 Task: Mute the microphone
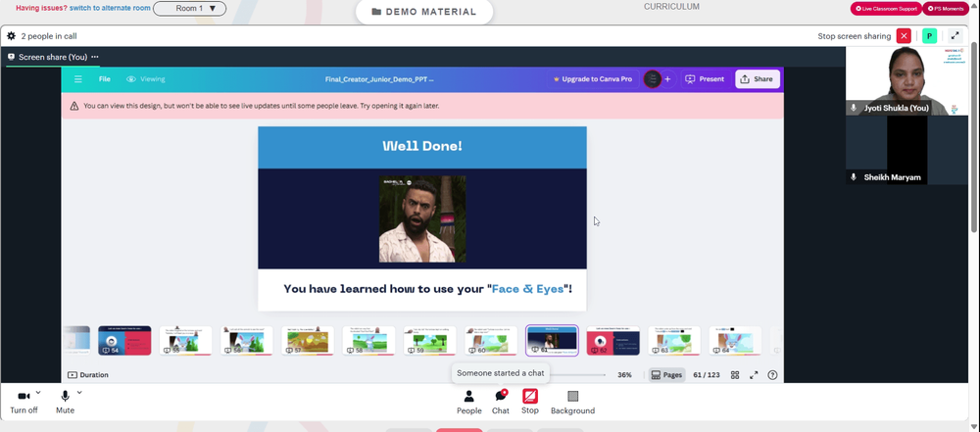[x=65, y=402]
